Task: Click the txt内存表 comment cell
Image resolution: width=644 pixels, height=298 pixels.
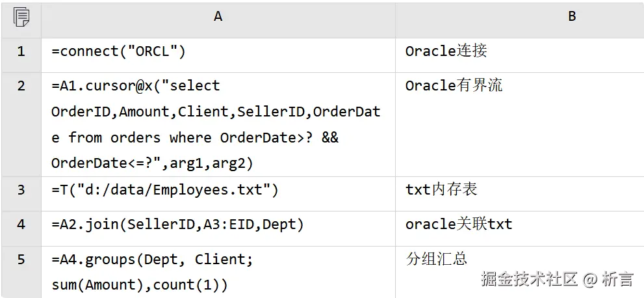Action: click(x=441, y=189)
